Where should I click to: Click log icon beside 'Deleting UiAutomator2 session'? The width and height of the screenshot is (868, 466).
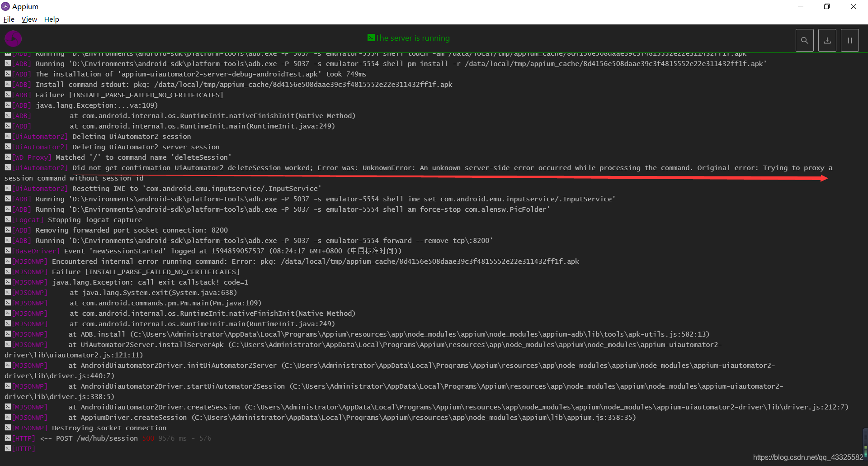point(8,136)
